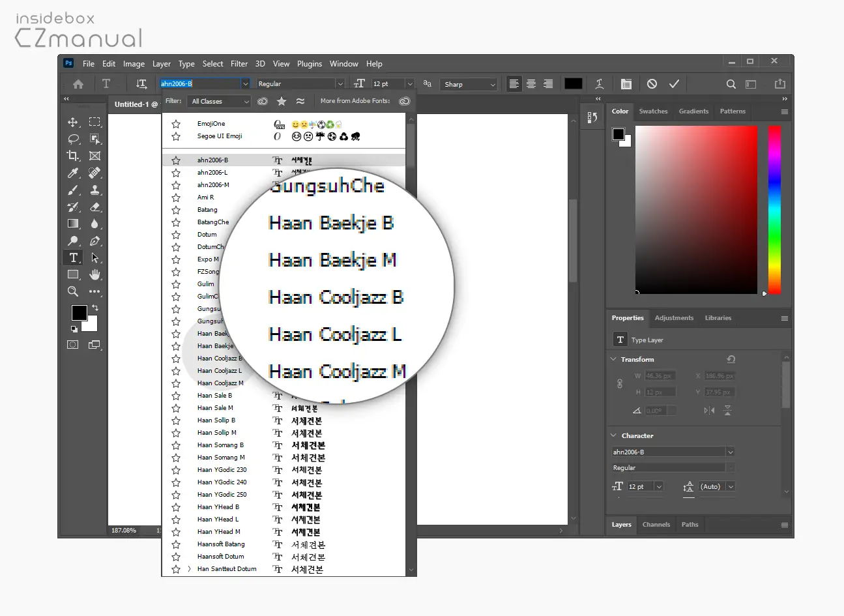The width and height of the screenshot is (844, 616).
Task: Open the (Auto) leading dropdown
Action: coord(731,487)
